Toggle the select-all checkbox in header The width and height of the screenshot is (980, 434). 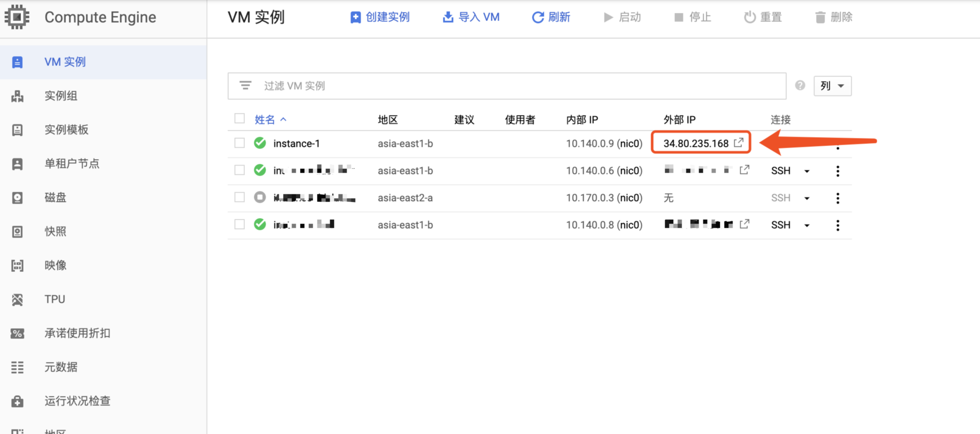point(239,118)
